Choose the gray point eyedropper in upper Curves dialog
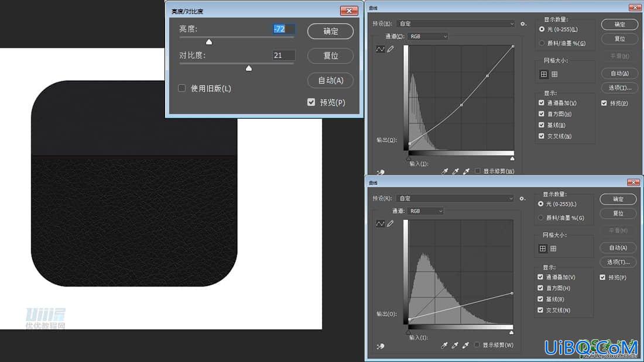 point(455,171)
